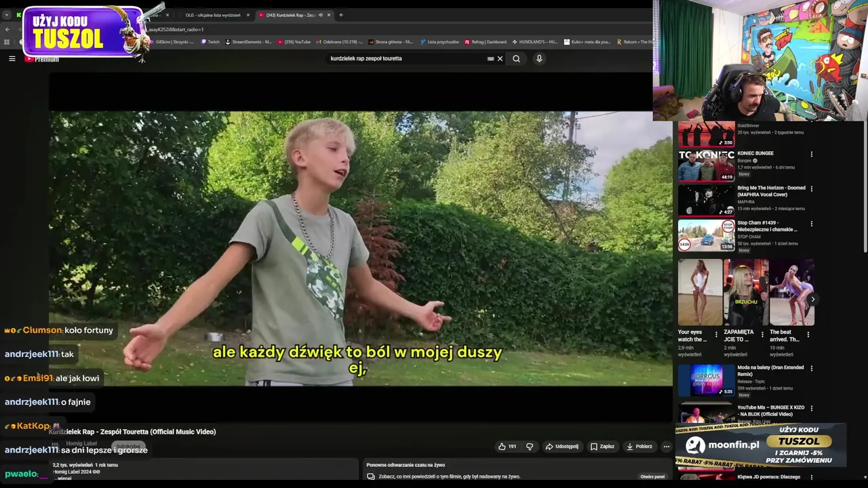
Task: Go back with the browser back arrow
Action: click(7, 29)
